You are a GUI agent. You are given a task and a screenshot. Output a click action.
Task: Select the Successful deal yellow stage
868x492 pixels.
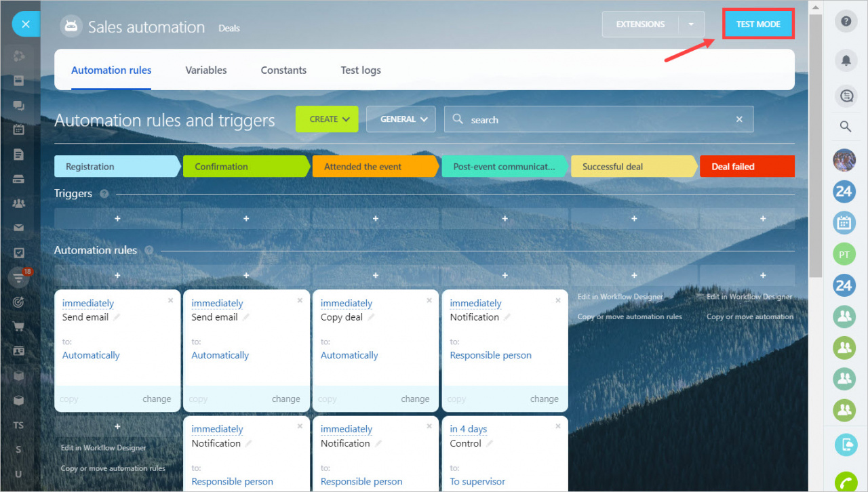634,166
